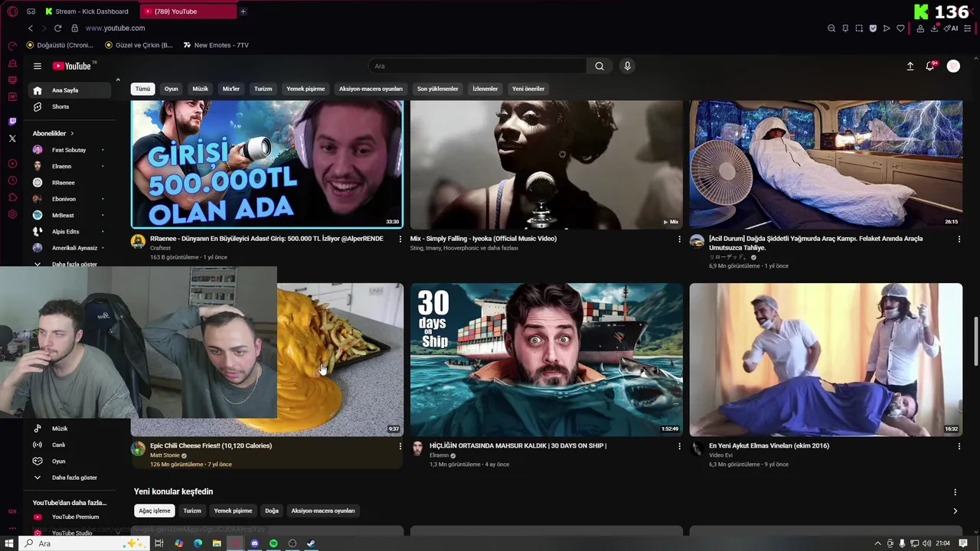Open the ad-blocker shield icon
Viewport: 980px width, 551px height.
point(873,28)
